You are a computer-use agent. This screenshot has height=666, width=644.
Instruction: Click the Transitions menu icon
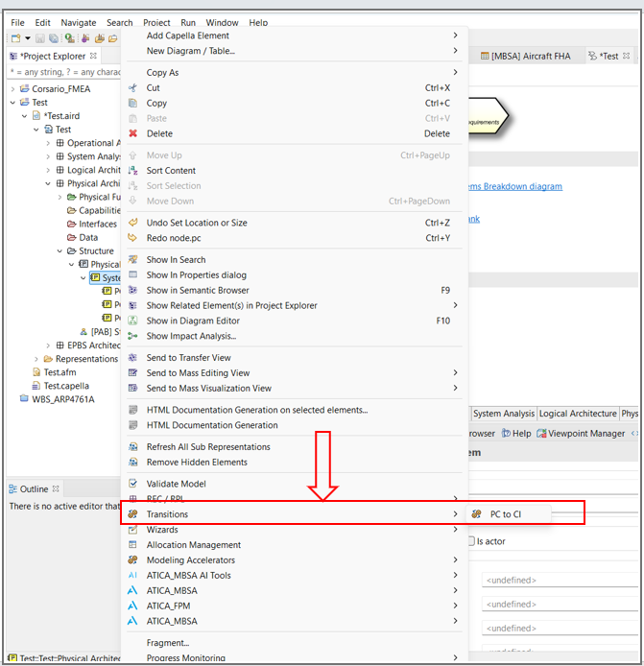click(133, 514)
